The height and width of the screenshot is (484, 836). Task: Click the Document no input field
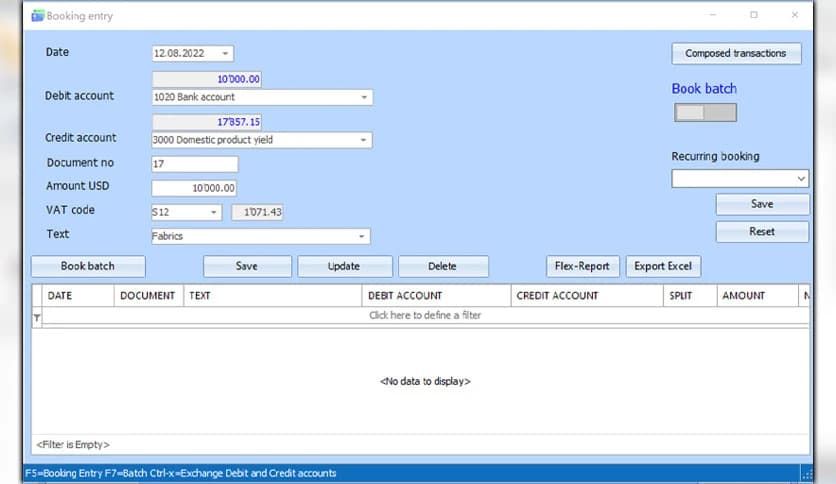(x=195, y=164)
